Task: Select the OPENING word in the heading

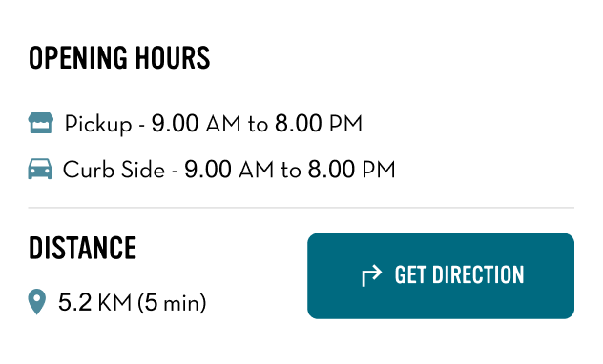Action: [78, 58]
